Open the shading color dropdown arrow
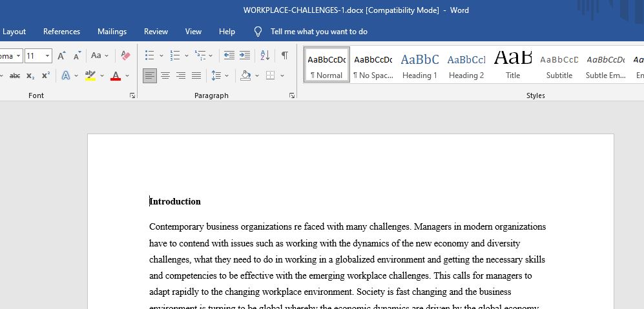Viewport: 644px width, 309px height. 257,75
